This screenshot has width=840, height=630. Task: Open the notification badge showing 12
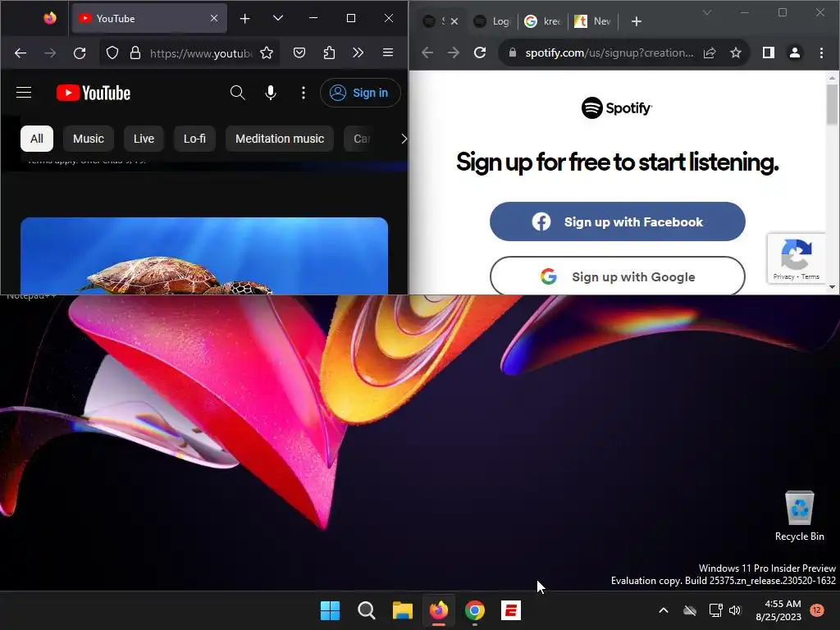[x=817, y=610]
